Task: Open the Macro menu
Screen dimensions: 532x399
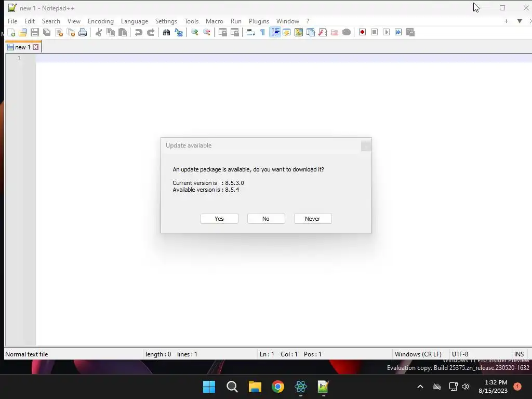Action: pyautogui.click(x=215, y=21)
